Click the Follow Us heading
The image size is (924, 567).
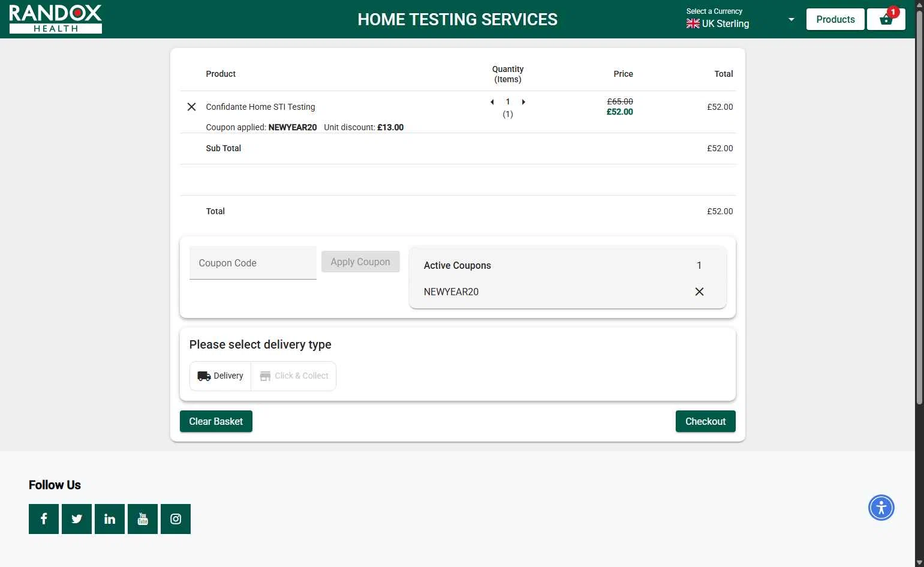55,485
